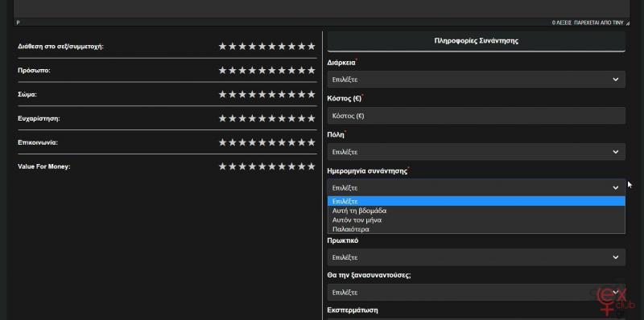The height and width of the screenshot is (320, 644).
Task: Set Σώμα rating to the seventh star
Action: point(282,94)
